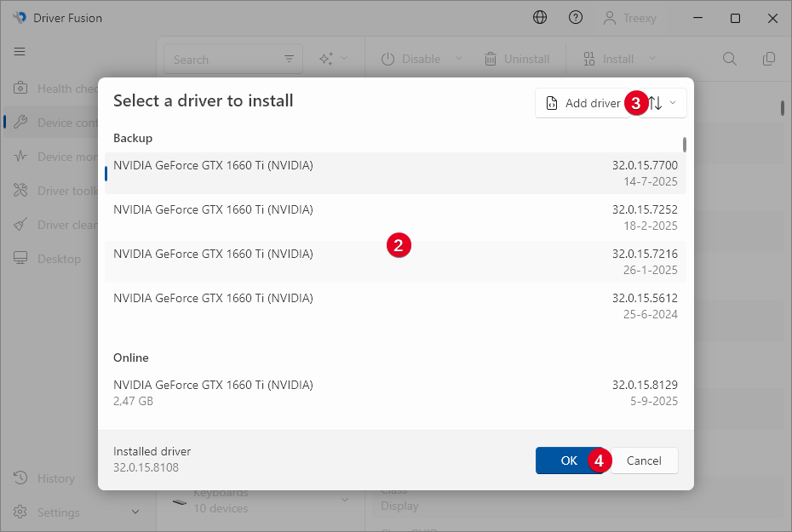This screenshot has height=532, width=792.
Task: Expand the Keyboards 10 devices group
Action: 345,500
